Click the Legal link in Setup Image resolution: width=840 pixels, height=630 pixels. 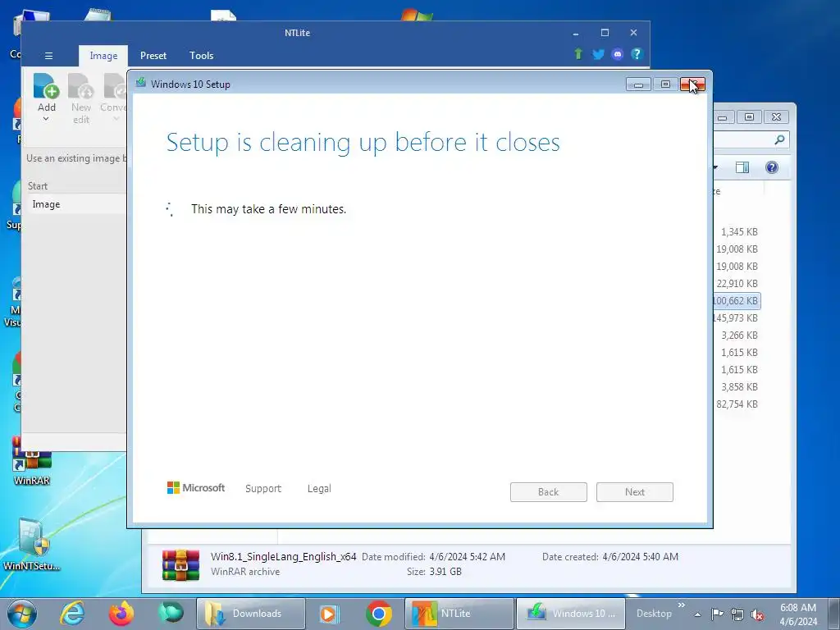pos(319,489)
